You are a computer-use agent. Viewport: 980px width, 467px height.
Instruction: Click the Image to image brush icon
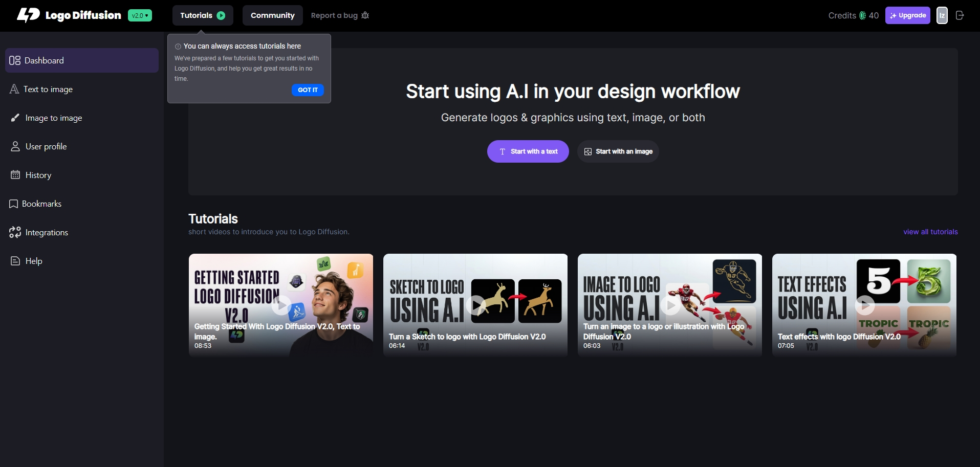(15, 118)
